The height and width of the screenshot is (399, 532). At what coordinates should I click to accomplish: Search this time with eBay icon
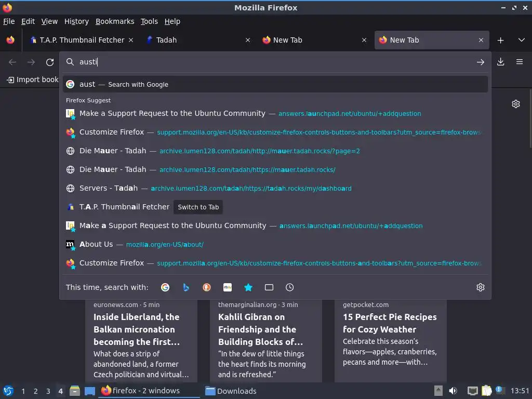(x=228, y=287)
